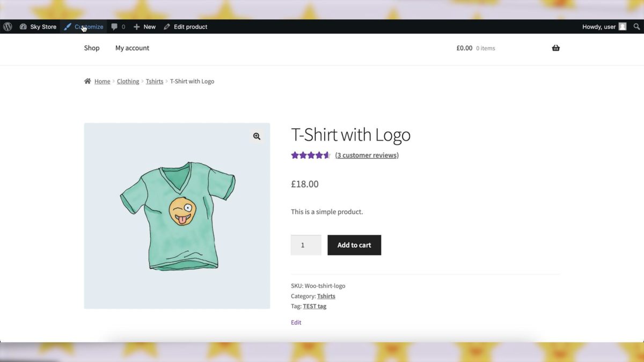Click the user avatar in admin bar
This screenshot has width=644, height=362.
click(x=621, y=26)
